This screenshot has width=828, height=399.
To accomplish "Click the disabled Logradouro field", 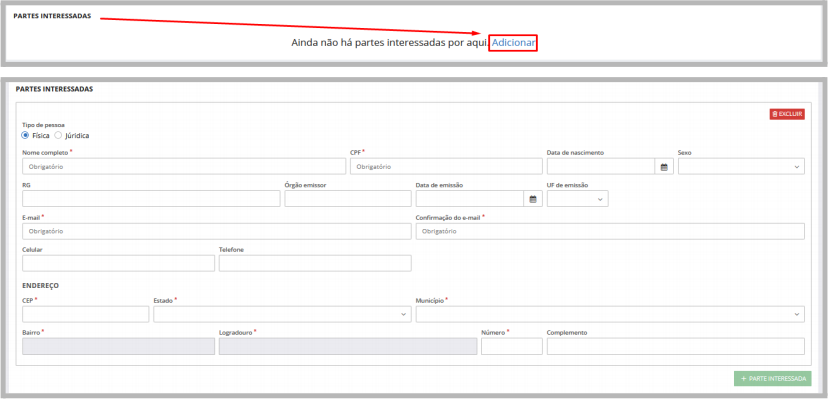I will click(348, 346).
